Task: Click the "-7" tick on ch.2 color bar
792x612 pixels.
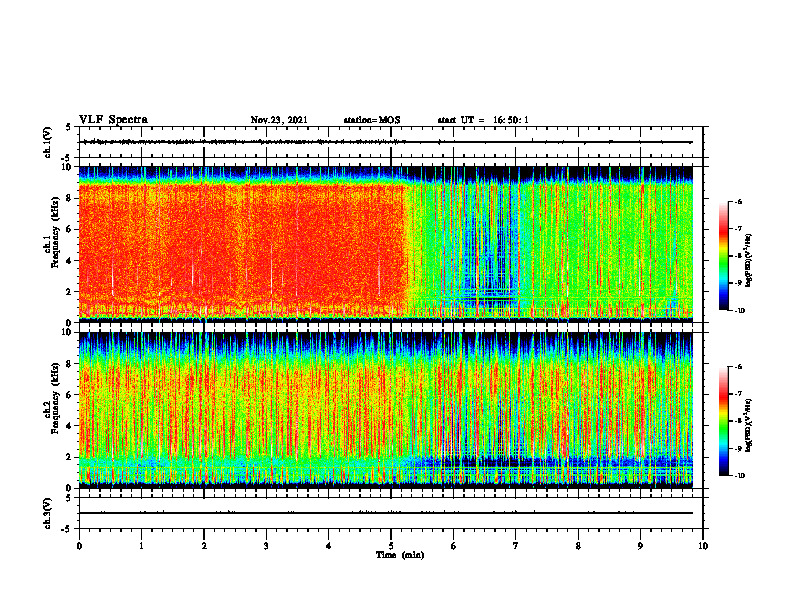Action: (739, 394)
